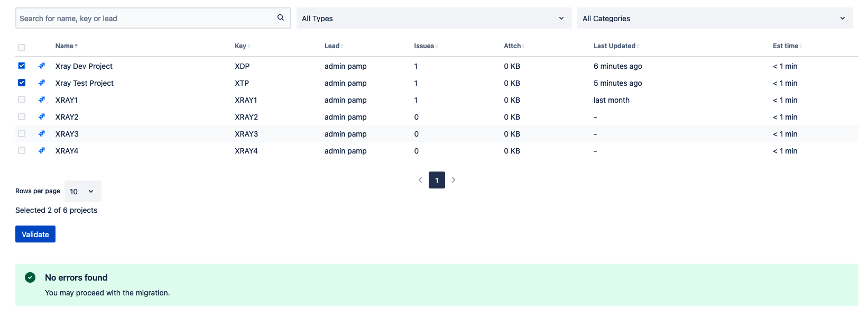The image size is (868, 315).
Task: Click the Xray Dev Project row icon
Action: 42,66
